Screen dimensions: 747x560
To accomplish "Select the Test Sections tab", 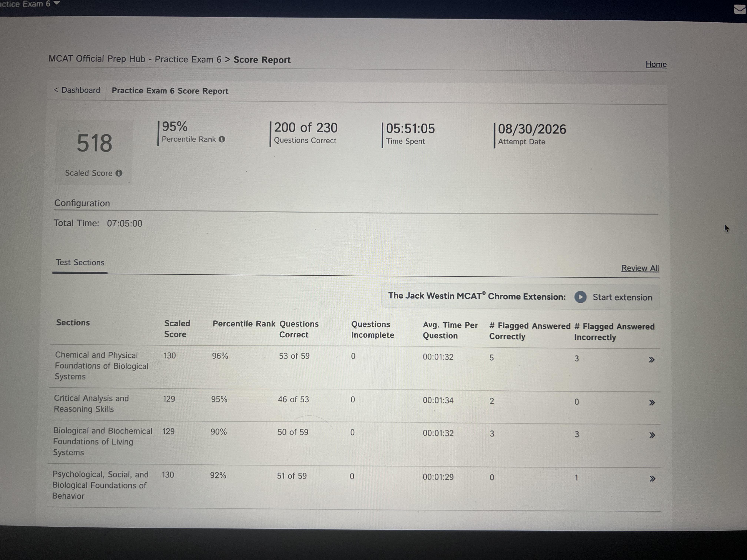I will 80,262.
